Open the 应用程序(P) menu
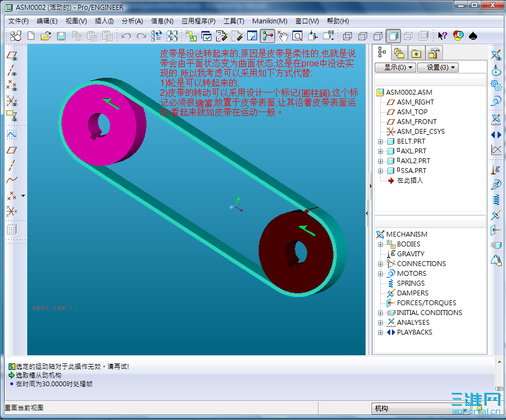The height and width of the screenshot is (420, 506). click(x=198, y=21)
